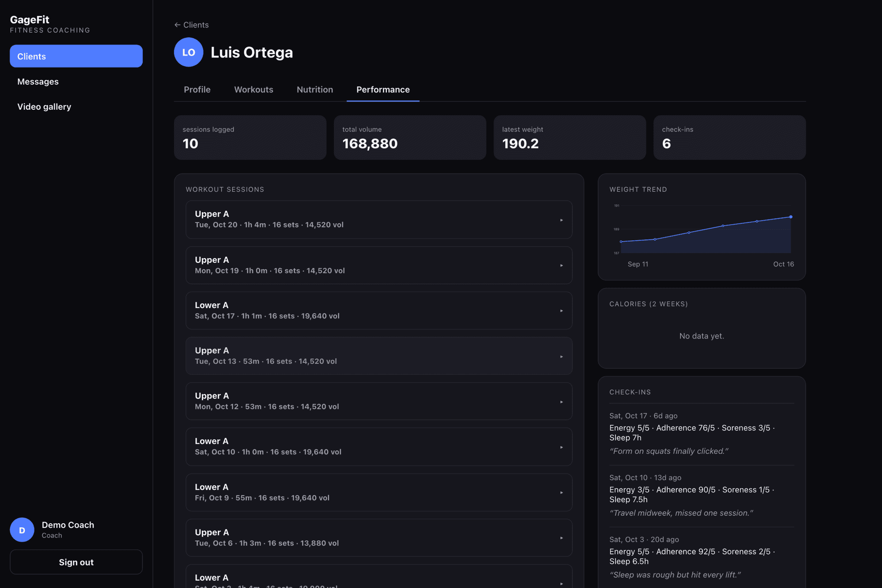Click the "Travel midweek, missed one session." note
Screen dimensions: 882x588
coord(681,513)
